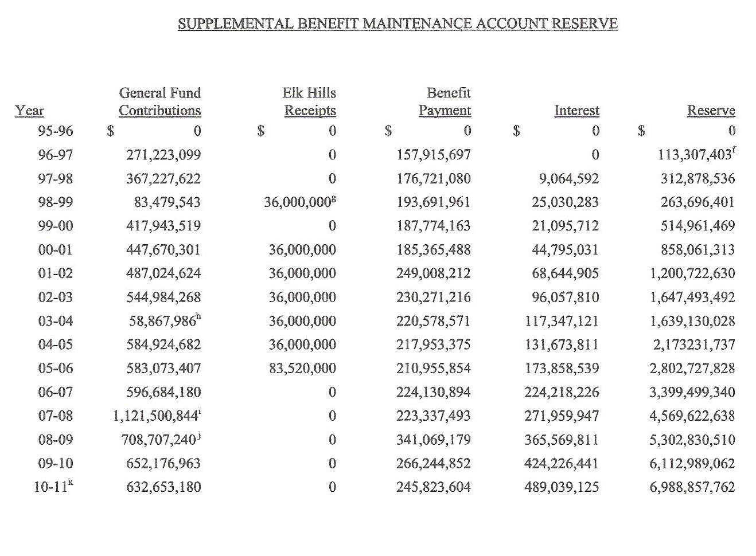Select benefit payment value 341,069,179
Screen dimensions: 756x556
(433, 440)
